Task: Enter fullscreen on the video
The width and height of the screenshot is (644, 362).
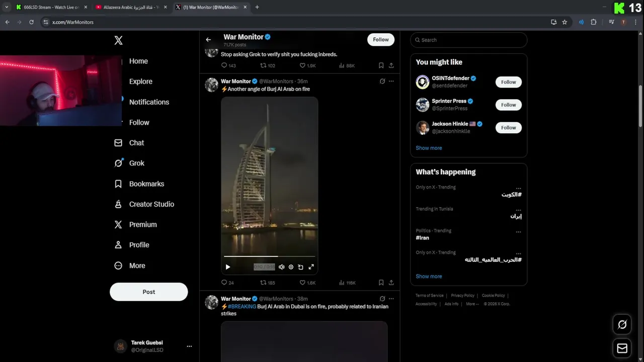Action: [311, 267]
